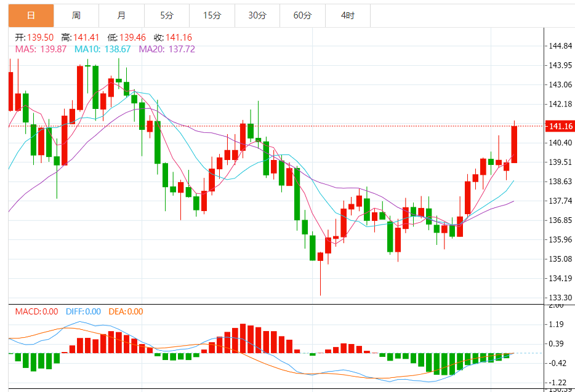575x392 pixels.
Task: Click the 143.95 price axis label
Action: (x=560, y=65)
